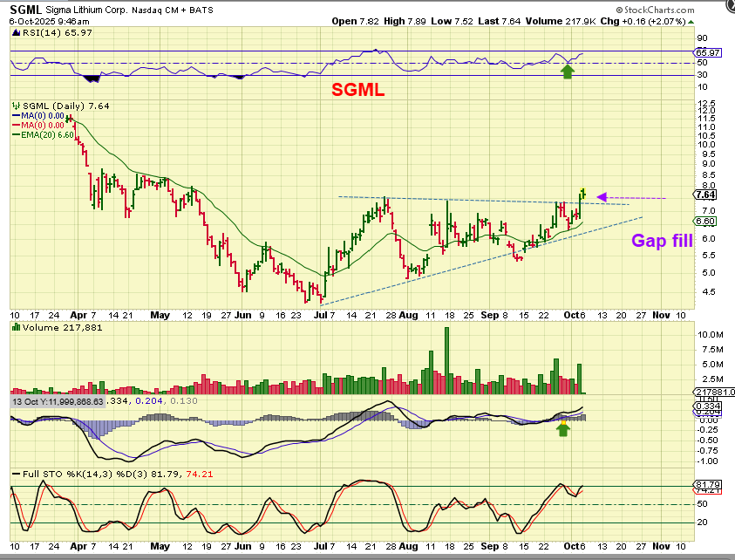735x560 pixels.
Task: Click the 'Low 7.52' value
Action: [452, 21]
